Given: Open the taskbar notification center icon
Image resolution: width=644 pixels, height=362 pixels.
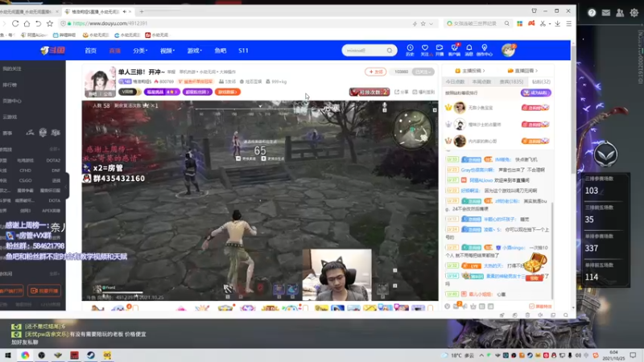Looking at the screenshot, I should [x=633, y=355].
